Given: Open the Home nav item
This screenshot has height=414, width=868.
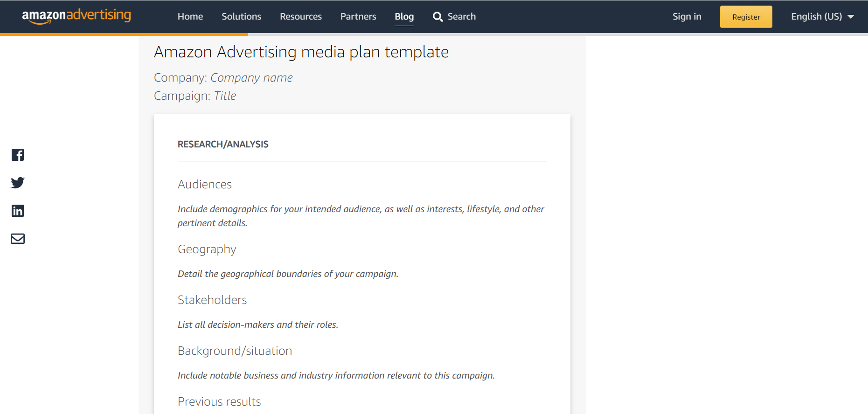Looking at the screenshot, I should coord(190,17).
